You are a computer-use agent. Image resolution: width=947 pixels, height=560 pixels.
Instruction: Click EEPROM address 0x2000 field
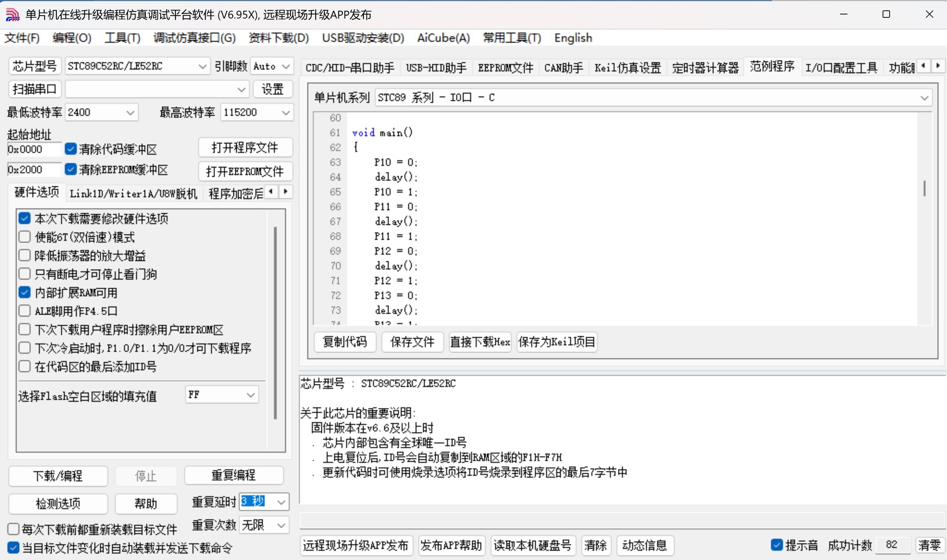tap(34, 170)
